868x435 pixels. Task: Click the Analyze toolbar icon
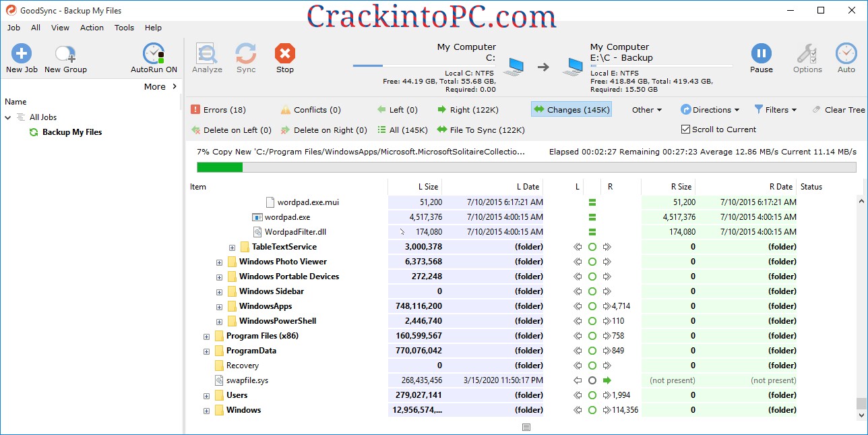point(206,53)
